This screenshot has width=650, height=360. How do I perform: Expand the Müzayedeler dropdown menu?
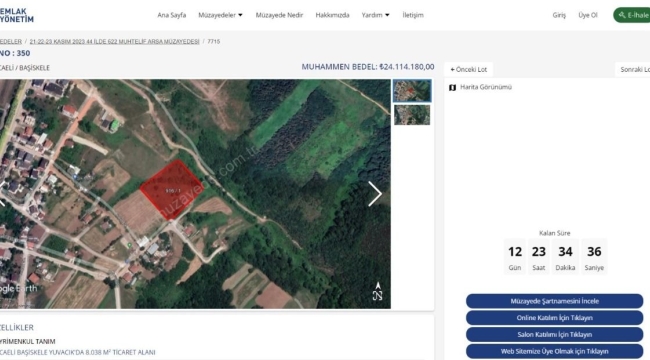pyautogui.click(x=220, y=15)
